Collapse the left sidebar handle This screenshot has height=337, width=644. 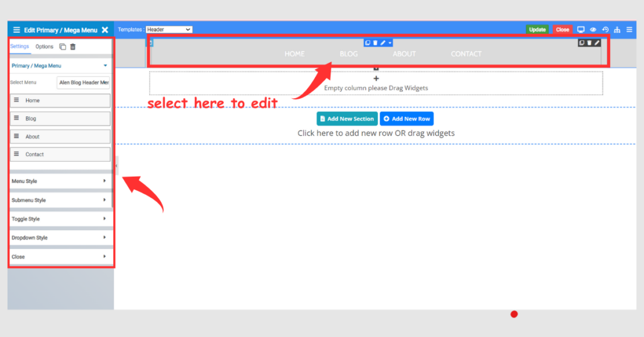(x=116, y=166)
